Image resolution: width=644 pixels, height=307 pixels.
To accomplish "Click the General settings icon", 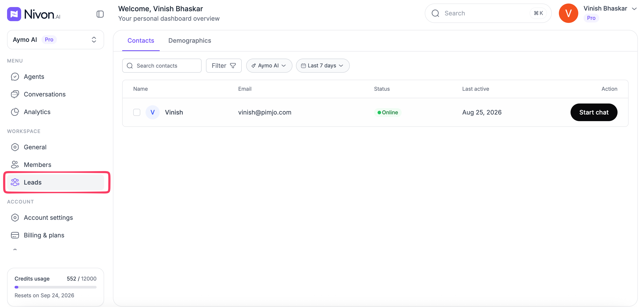I will pos(15,147).
